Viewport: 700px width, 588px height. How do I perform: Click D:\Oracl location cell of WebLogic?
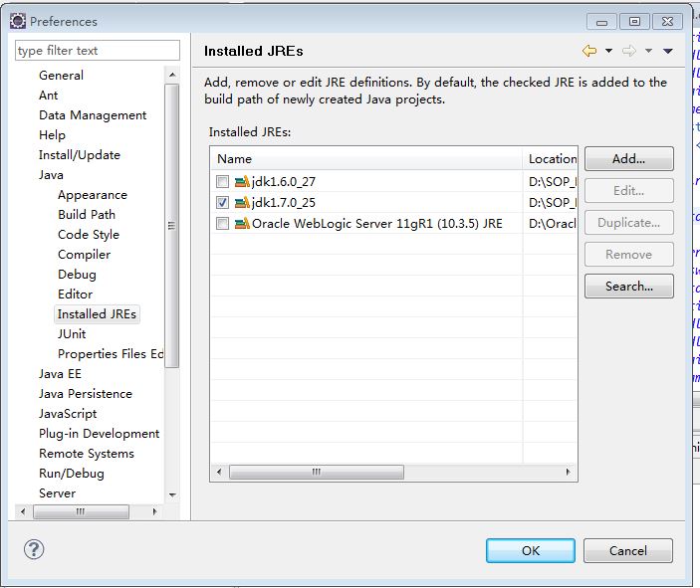click(x=553, y=223)
